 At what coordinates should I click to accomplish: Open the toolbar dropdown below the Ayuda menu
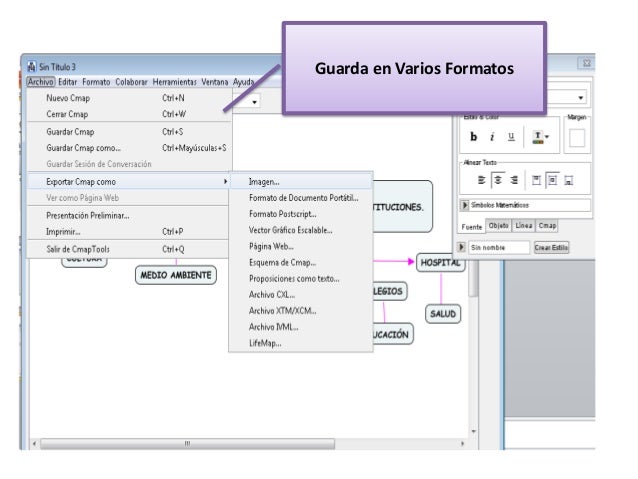[x=255, y=102]
